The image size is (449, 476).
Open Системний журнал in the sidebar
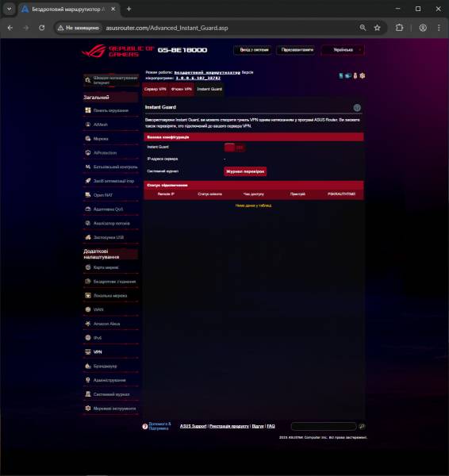click(111, 394)
